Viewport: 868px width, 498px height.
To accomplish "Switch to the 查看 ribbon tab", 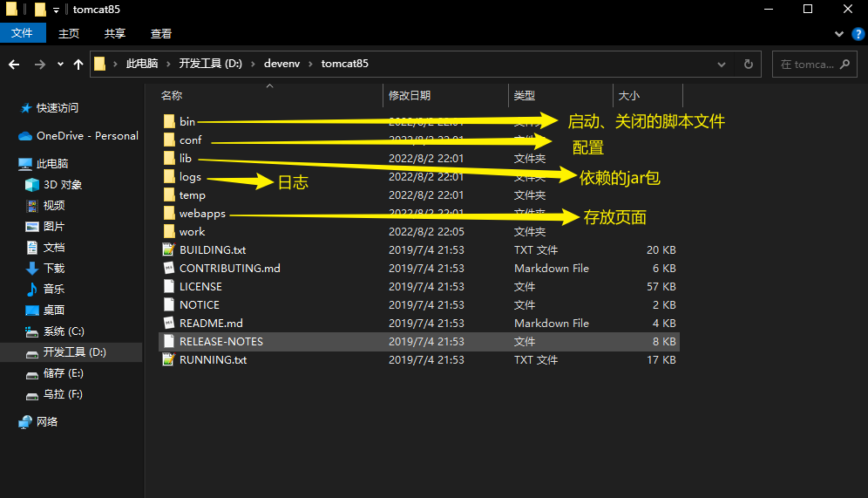I will click(x=161, y=34).
